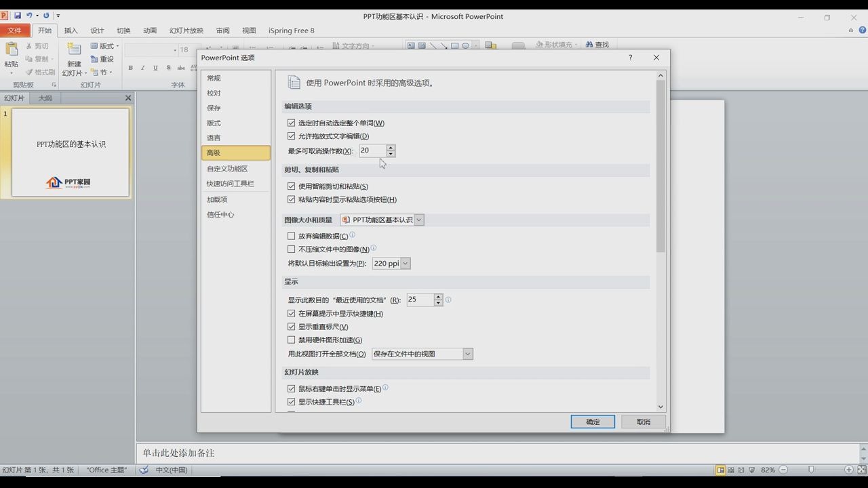This screenshot has height=488, width=868.
Task: Uncheck 使用智能剪切和粘贴
Action: [292, 186]
